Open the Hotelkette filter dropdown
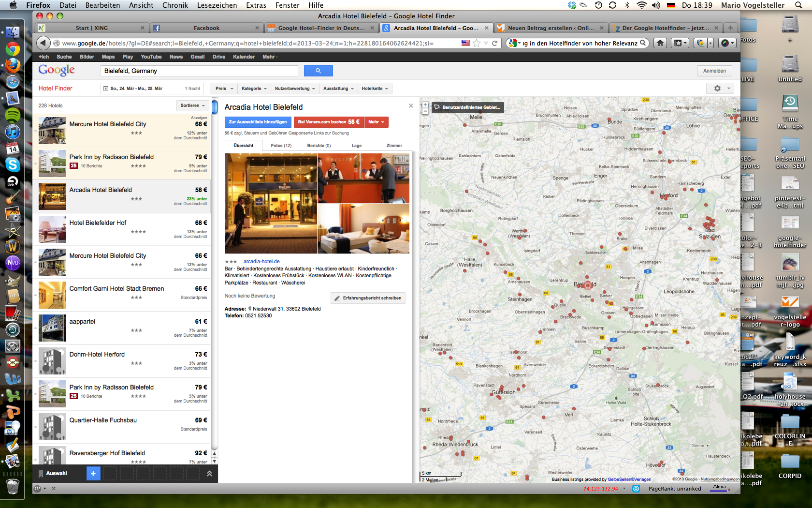The height and width of the screenshot is (508, 812). tap(375, 89)
